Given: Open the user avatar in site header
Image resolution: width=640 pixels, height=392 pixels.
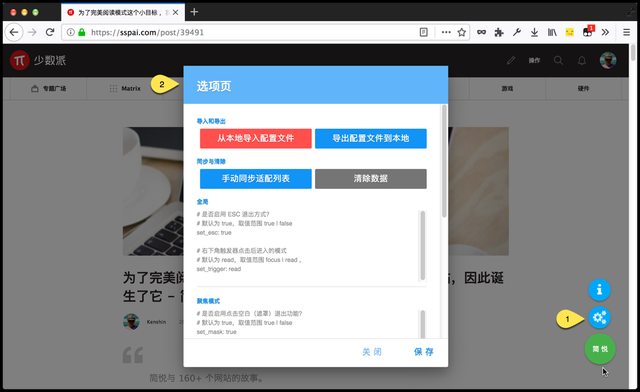Looking at the screenshot, I should point(608,60).
